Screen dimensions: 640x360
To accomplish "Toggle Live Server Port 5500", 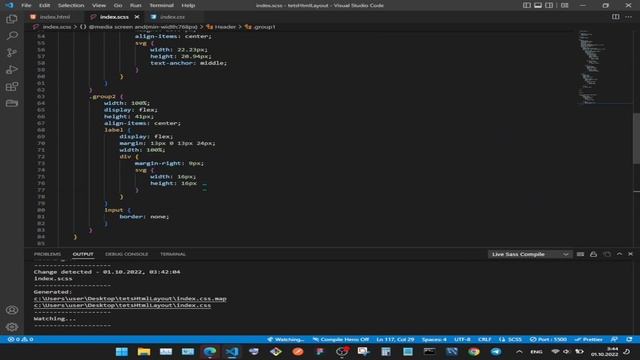I will pos(548,340).
